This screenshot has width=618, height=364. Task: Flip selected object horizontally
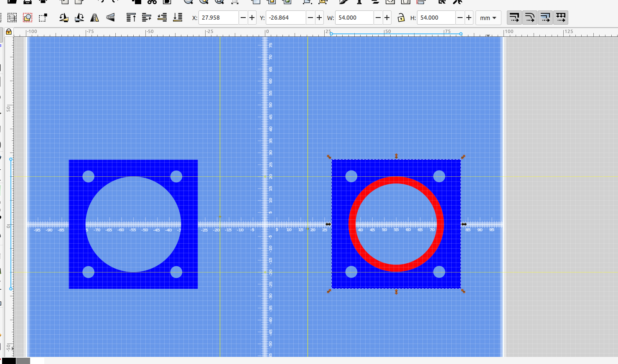(x=95, y=18)
